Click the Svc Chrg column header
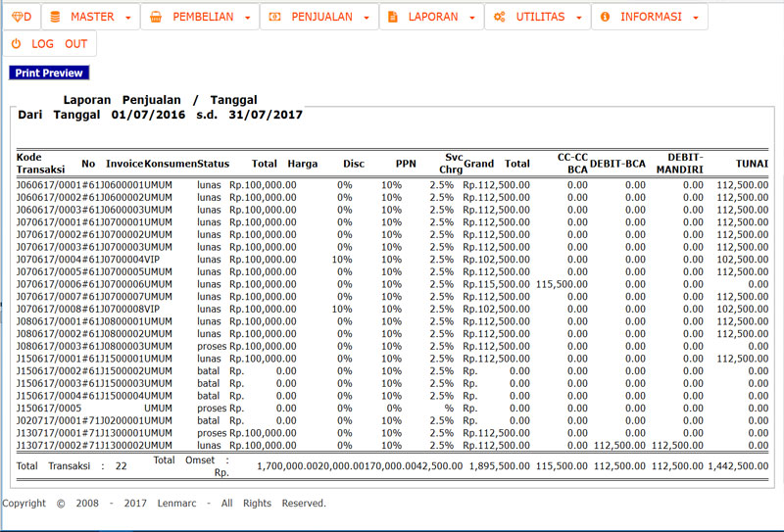This screenshot has height=532, width=784. [451, 164]
